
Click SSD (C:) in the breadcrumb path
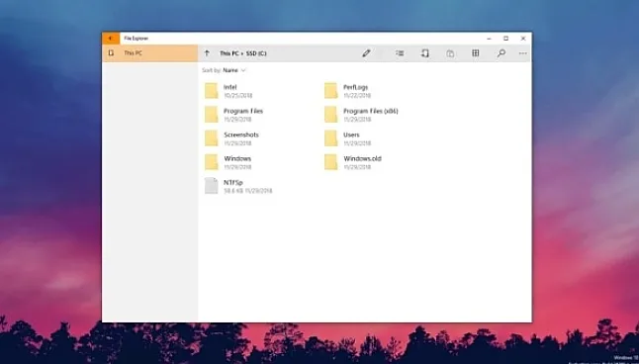pyautogui.click(x=255, y=53)
